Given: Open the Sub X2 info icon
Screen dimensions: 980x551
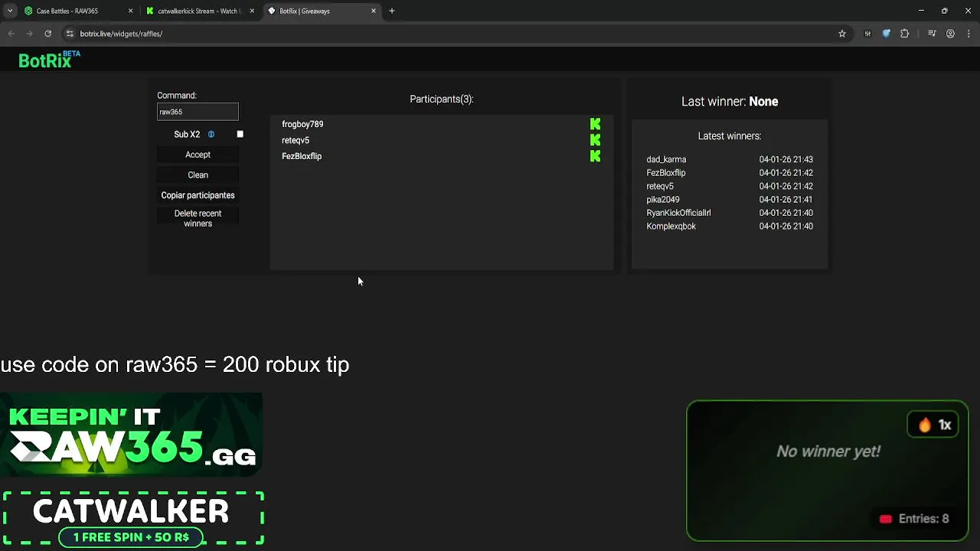Looking at the screenshot, I should click(211, 135).
